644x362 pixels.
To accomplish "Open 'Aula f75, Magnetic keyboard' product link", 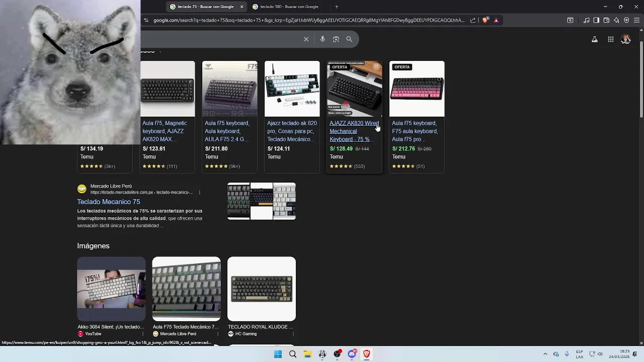I will click(165, 131).
